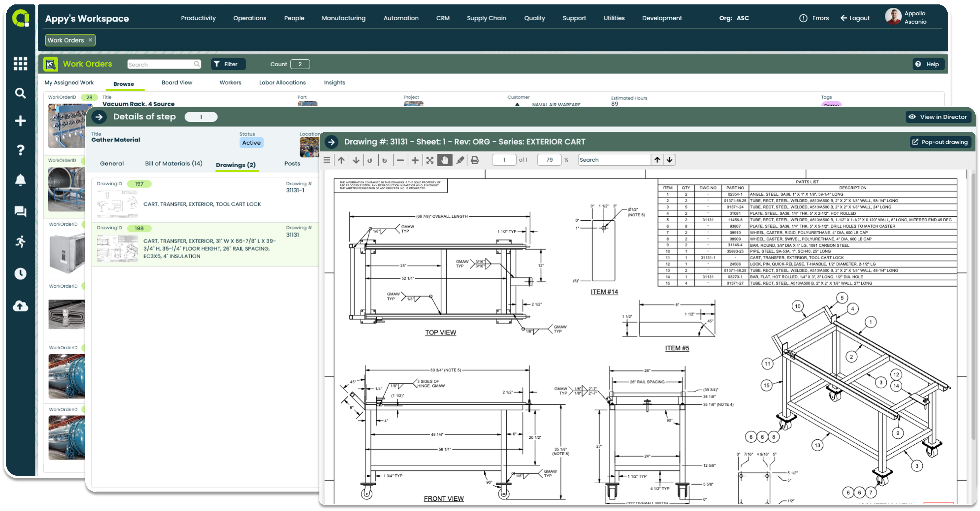Click the drawing page number field

click(504, 160)
